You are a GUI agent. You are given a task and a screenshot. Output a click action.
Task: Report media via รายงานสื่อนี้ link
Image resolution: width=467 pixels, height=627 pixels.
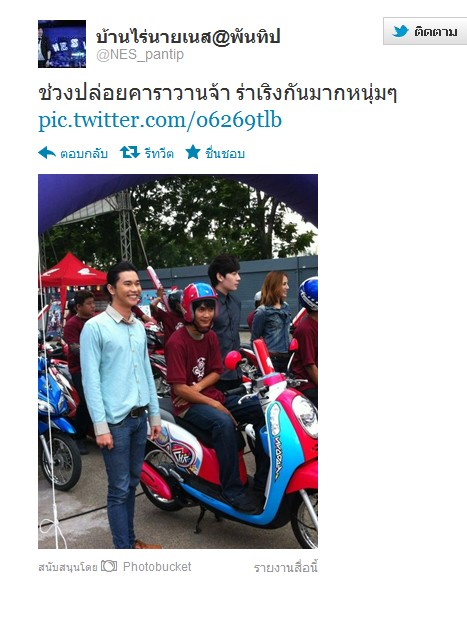pyautogui.click(x=285, y=567)
